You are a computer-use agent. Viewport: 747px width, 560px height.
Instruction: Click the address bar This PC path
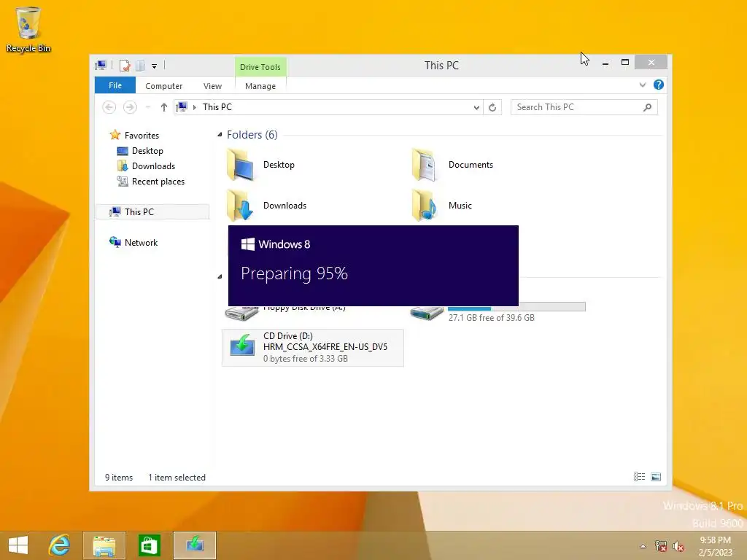click(217, 107)
